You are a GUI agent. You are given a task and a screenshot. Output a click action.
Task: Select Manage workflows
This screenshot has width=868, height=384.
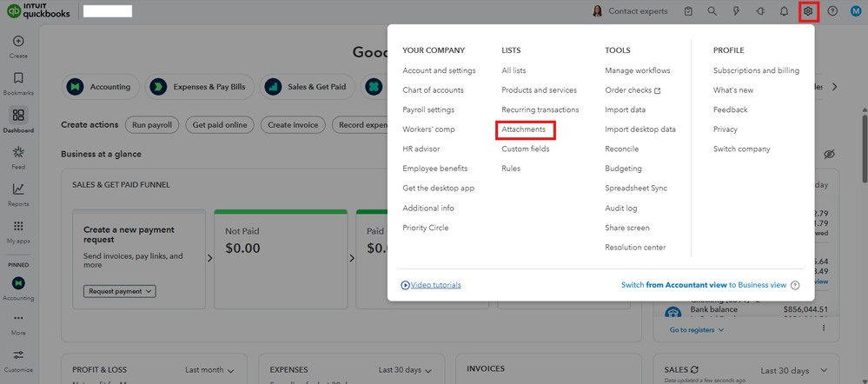(x=638, y=70)
